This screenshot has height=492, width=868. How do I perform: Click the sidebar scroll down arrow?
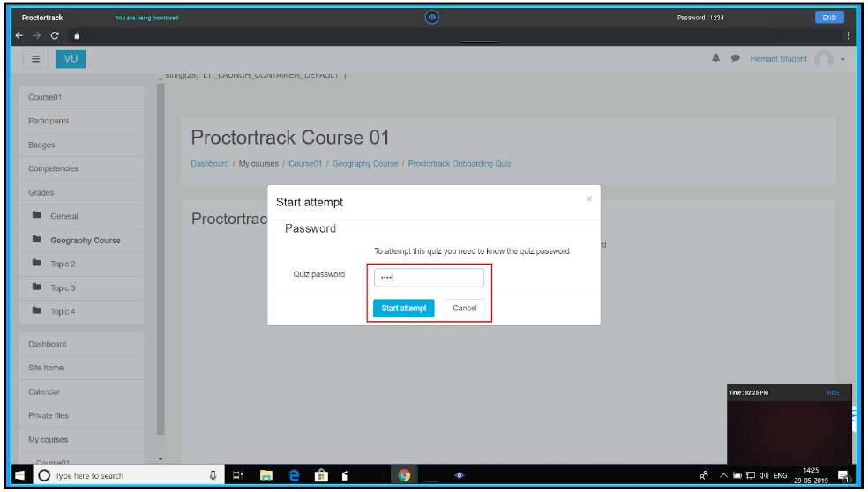coord(161,459)
